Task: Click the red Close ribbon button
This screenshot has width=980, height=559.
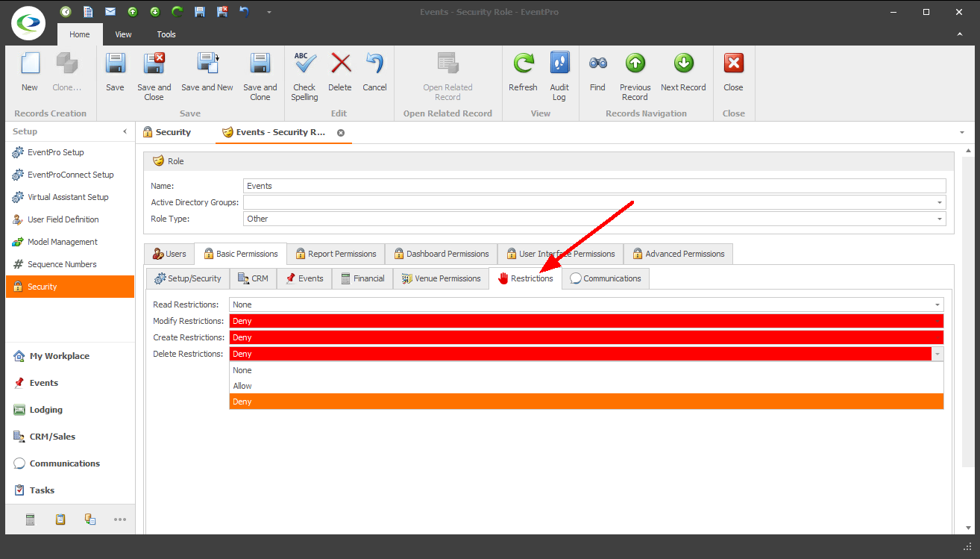Action: coord(734,72)
